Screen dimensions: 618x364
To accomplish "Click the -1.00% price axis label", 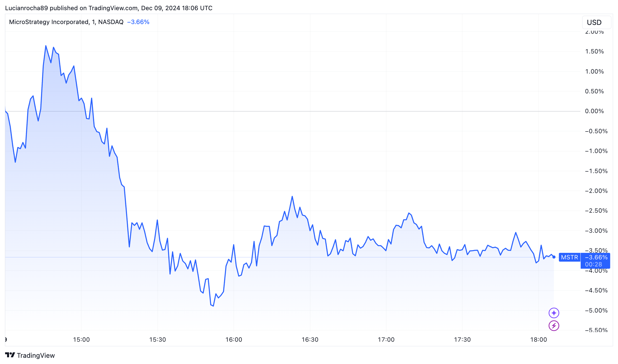I will 596,151.
